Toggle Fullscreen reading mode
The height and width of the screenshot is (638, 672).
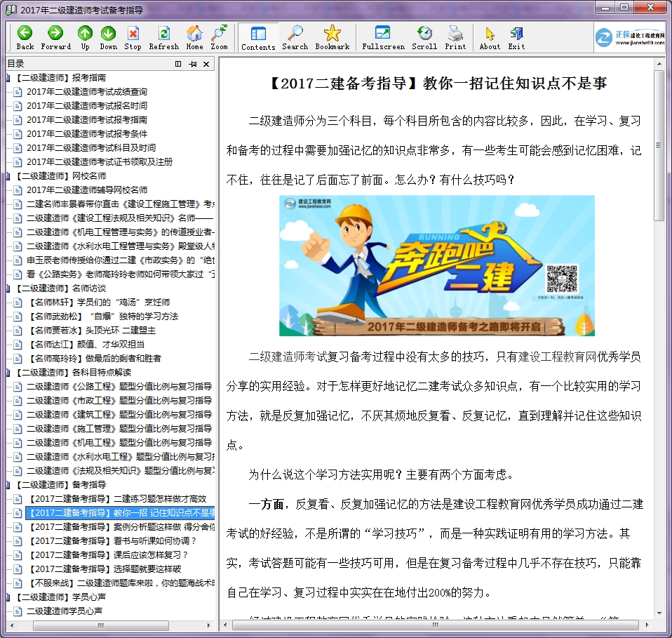(x=383, y=33)
